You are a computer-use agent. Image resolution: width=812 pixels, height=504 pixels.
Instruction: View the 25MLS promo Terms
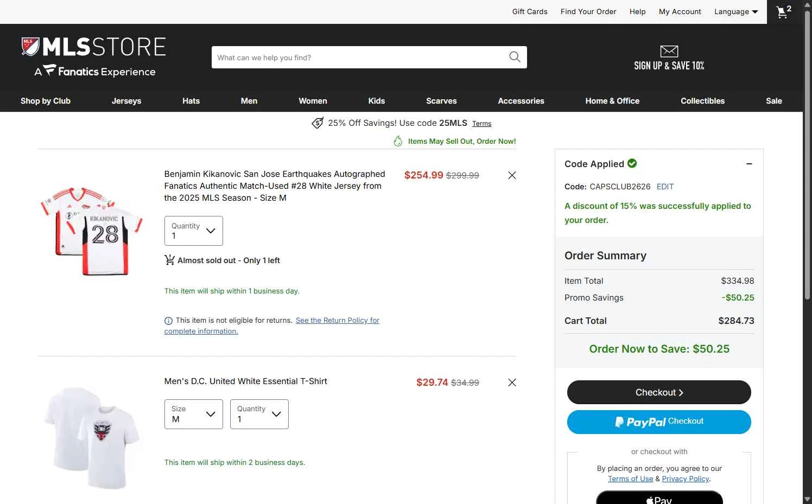click(481, 124)
